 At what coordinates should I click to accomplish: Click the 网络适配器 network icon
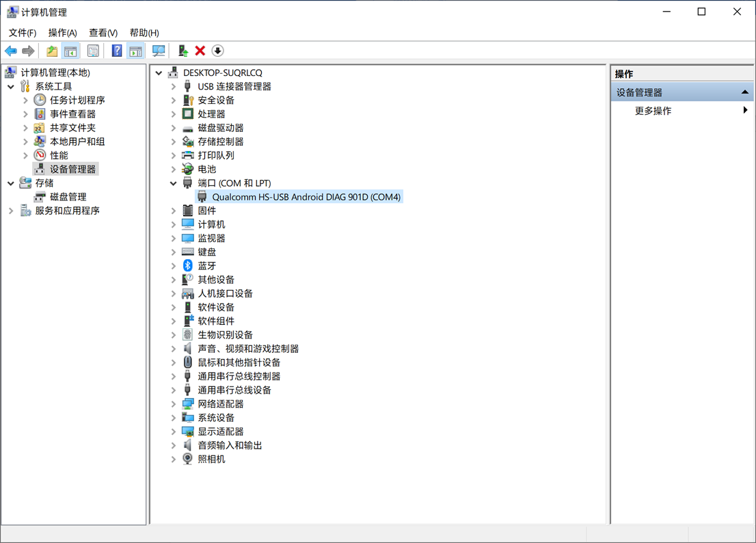pos(187,403)
